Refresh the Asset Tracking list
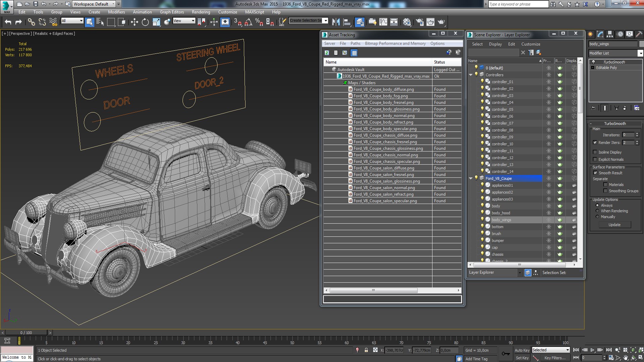 327,53
